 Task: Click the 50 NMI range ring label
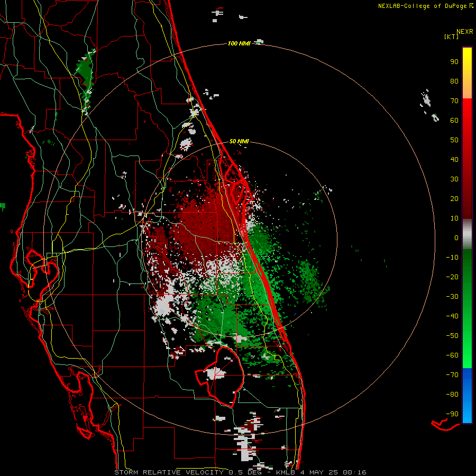239,141
